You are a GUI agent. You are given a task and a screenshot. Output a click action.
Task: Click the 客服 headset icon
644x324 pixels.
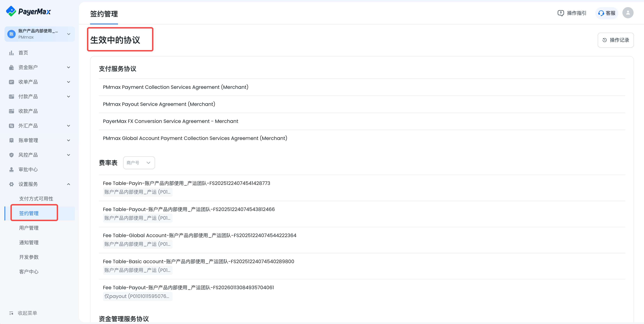tap(601, 13)
